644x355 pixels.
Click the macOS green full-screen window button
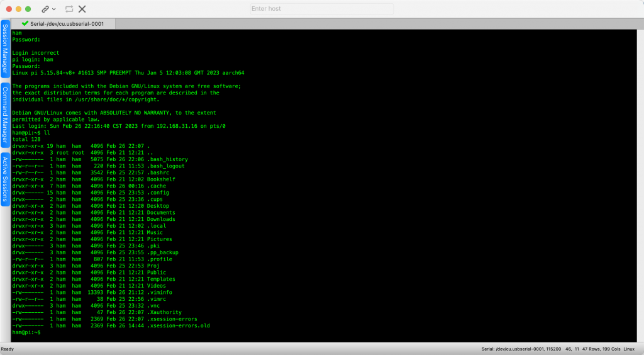29,9
